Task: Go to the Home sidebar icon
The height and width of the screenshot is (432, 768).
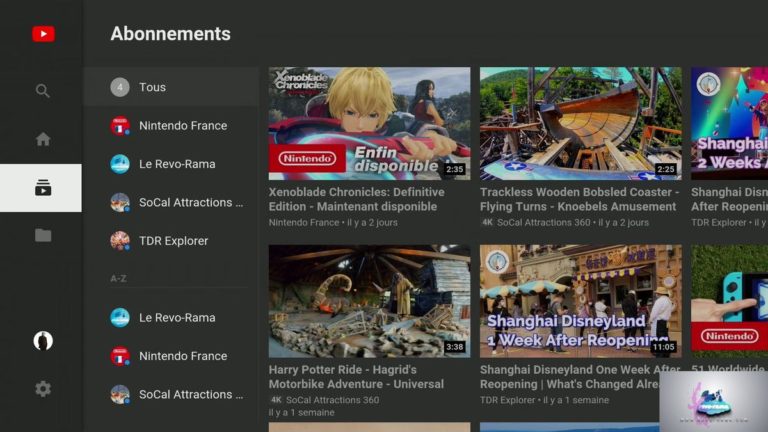Action: (x=43, y=139)
